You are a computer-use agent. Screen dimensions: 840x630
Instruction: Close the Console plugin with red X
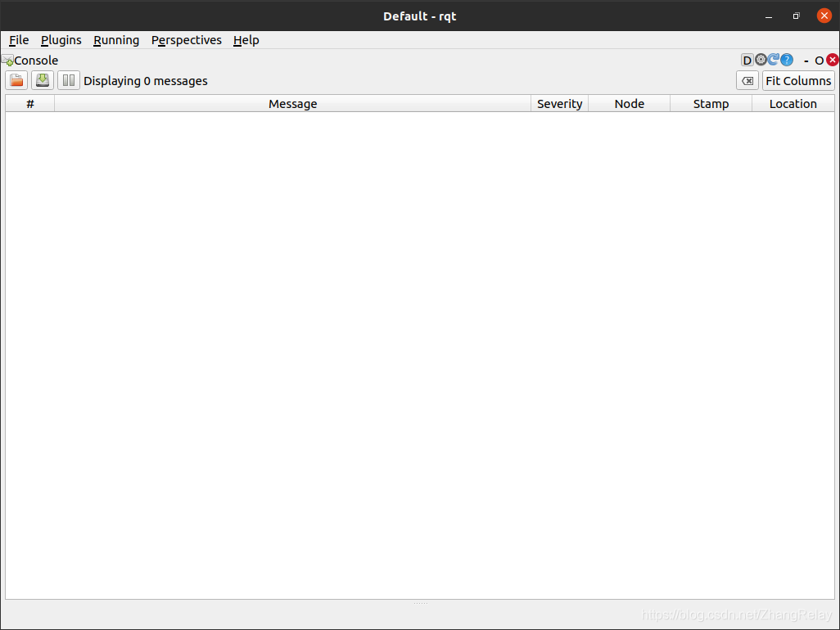833,60
